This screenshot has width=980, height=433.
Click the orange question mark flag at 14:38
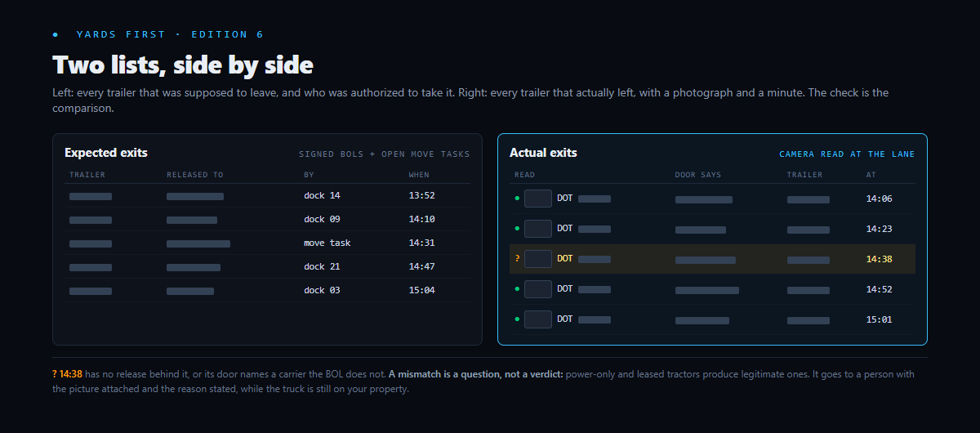tap(517, 259)
